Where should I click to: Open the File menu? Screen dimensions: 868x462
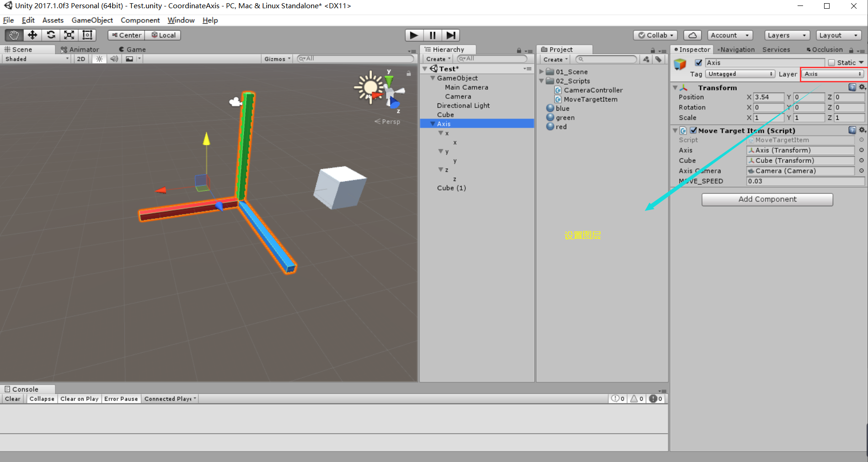(8, 20)
